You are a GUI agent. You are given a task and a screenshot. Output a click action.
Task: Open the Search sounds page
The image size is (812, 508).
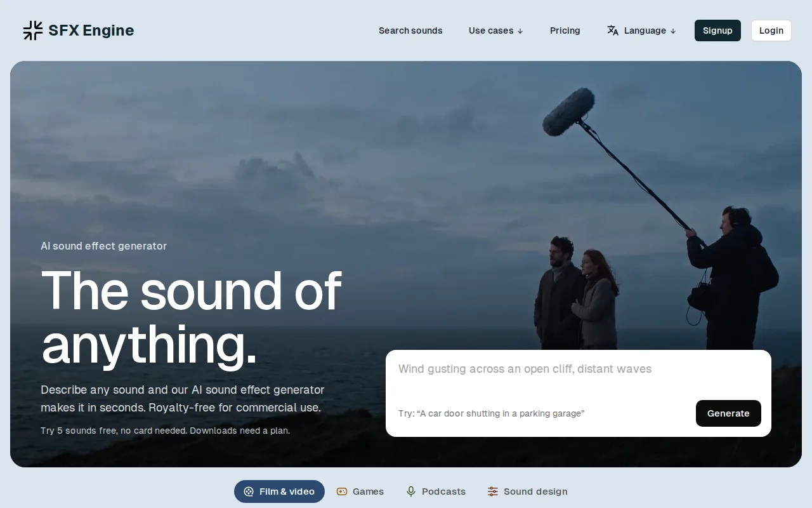pos(410,30)
